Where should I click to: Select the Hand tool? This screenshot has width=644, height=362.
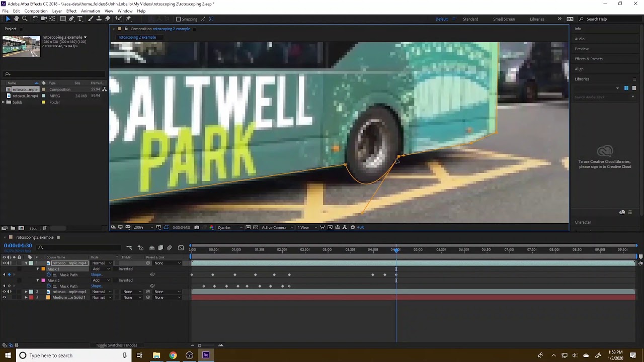(16, 19)
